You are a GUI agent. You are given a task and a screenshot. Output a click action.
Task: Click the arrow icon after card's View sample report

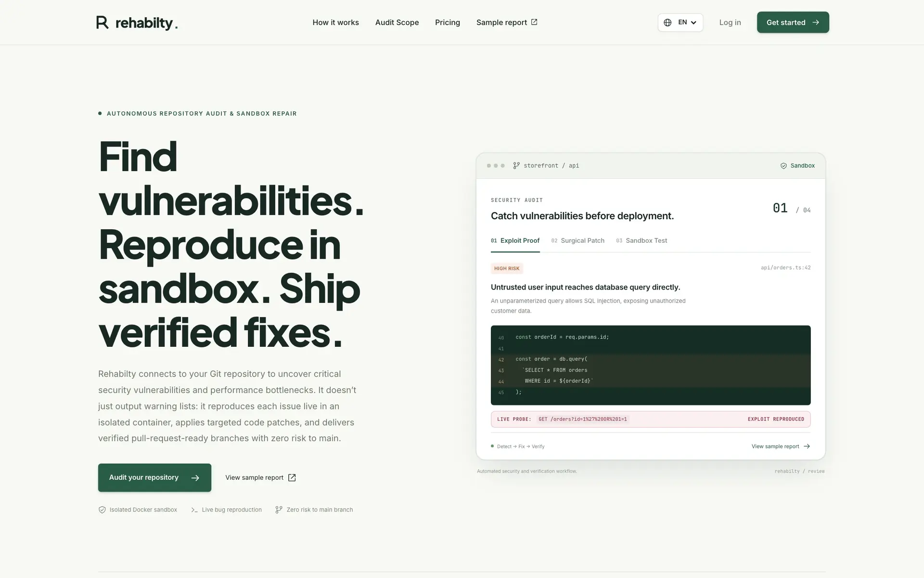click(x=807, y=447)
